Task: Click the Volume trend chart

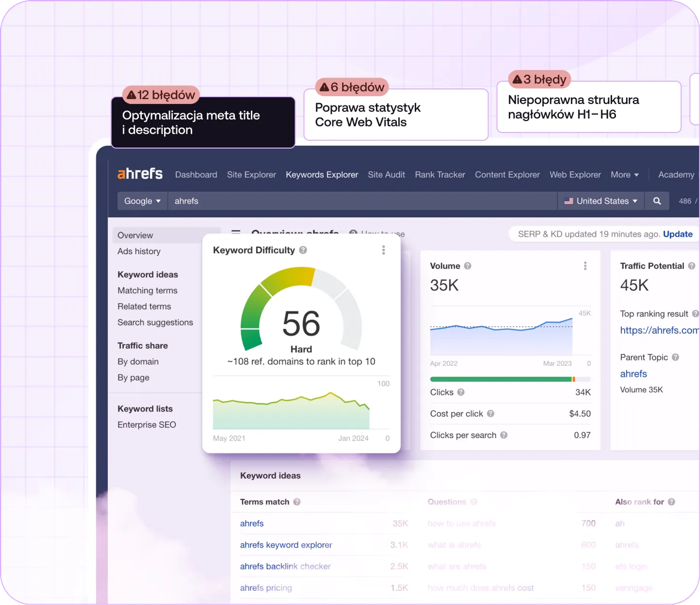Action: tap(501, 336)
